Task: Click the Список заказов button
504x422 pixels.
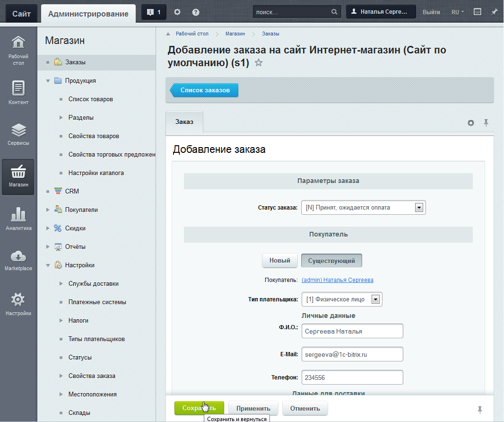Action: (x=205, y=90)
